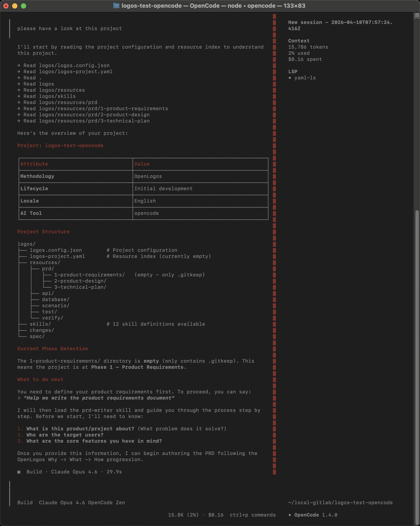420x526 pixels.
Task: Click the green zoom traffic-light button
Action: [x=24, y=6]
